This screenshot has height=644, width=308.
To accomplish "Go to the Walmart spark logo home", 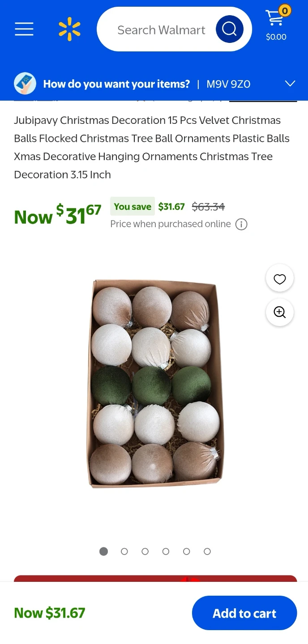I will [69, 29].
